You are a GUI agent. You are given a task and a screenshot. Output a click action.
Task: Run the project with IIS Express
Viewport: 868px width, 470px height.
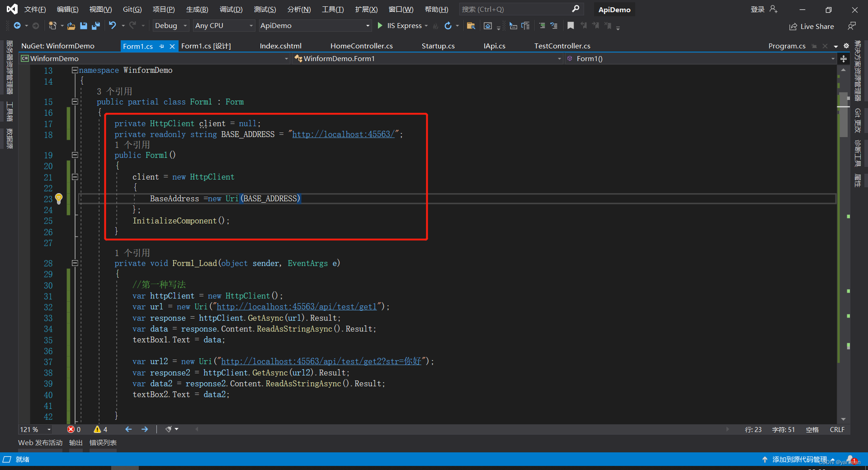click(x=380, y=26)
